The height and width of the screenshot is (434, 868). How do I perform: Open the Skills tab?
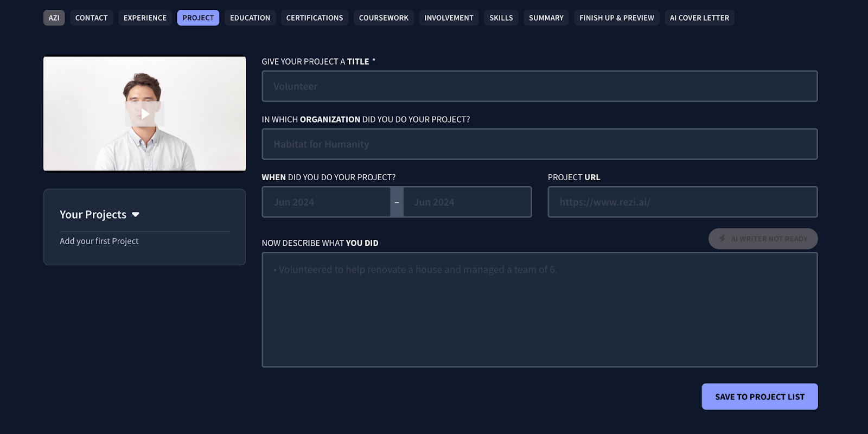(x=501, y=18)
